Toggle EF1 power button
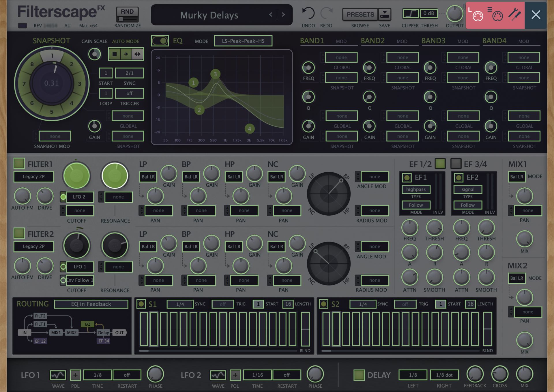 point(407,178)
